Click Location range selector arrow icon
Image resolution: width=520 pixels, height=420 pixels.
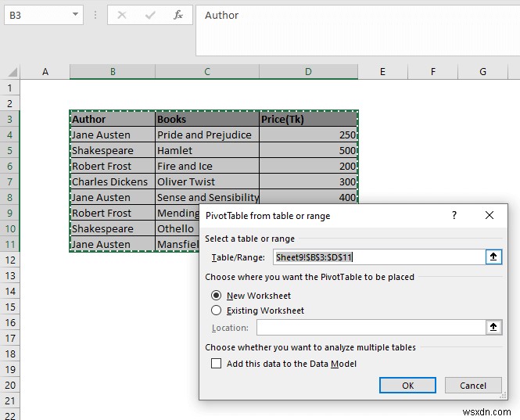point(493,327)
